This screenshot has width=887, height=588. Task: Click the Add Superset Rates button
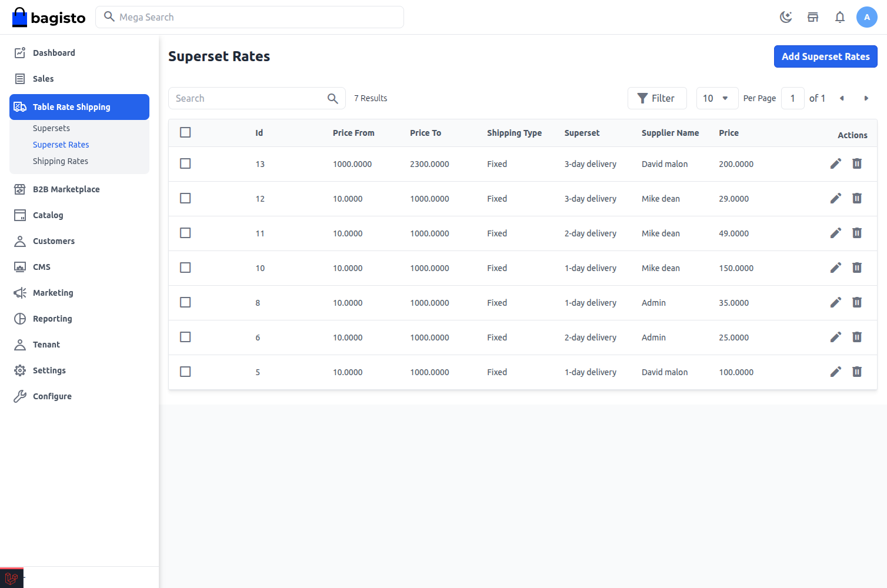tap(825, 56)
